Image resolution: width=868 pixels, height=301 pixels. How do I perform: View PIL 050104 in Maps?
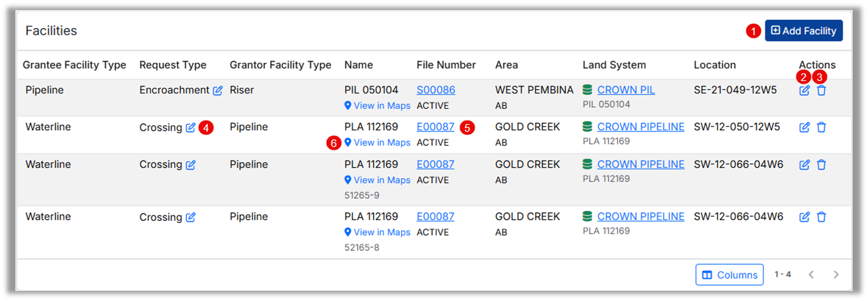(x=378, y=105)
